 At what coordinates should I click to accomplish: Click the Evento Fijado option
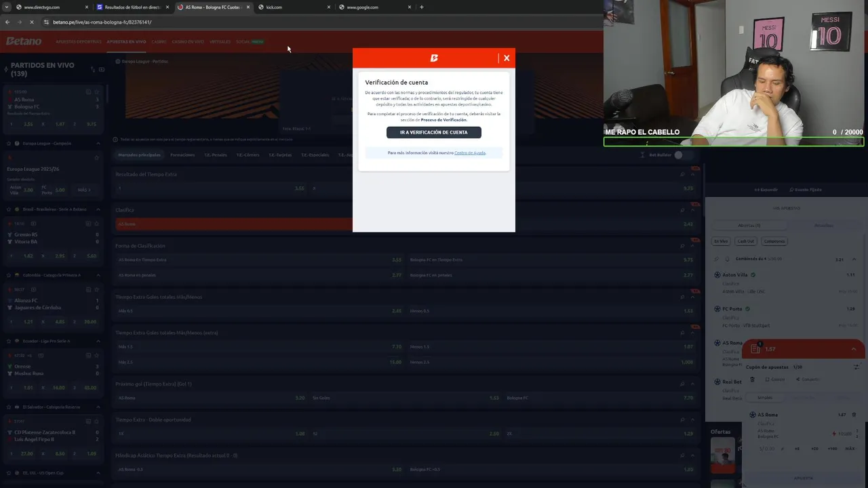coord(806,190)
